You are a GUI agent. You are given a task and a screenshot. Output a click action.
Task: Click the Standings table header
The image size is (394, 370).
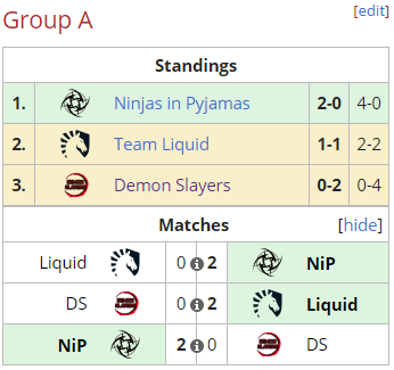click(196, 65)
